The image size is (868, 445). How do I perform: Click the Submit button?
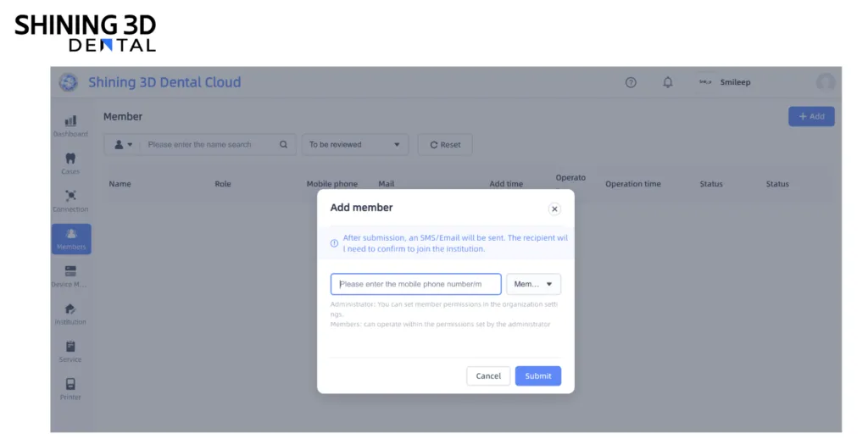click(538, 375)
